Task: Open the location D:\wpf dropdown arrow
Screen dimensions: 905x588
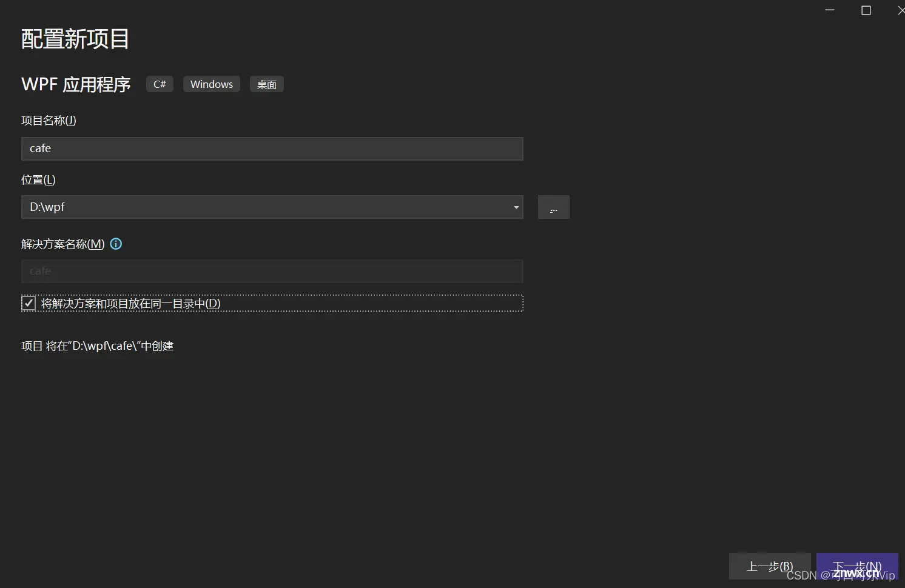Action: 516,207
